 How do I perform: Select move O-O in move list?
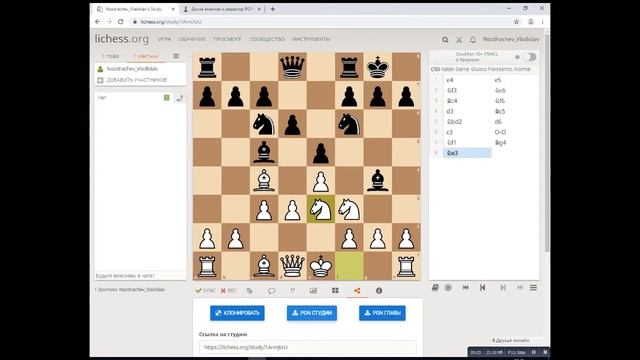pos(515,132)
